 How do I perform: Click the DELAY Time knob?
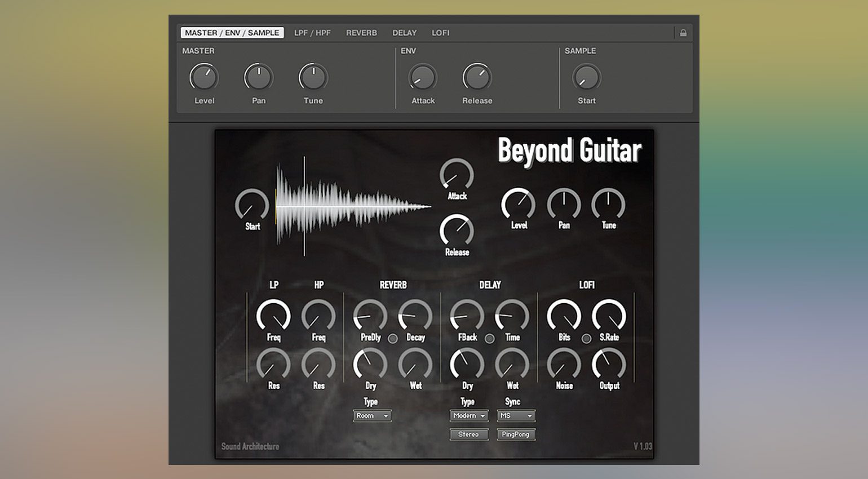512,316
